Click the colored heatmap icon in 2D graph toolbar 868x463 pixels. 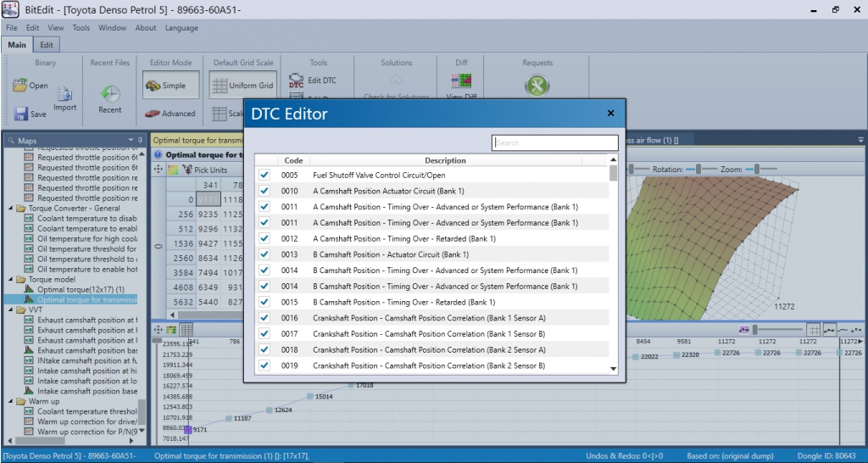click(171, 330)
